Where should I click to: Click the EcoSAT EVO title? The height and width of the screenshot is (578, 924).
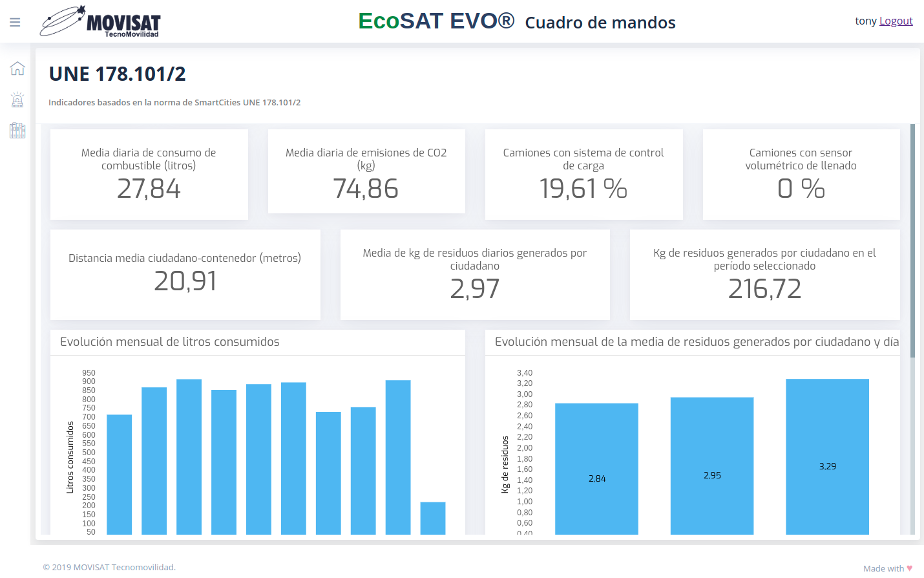436,21
